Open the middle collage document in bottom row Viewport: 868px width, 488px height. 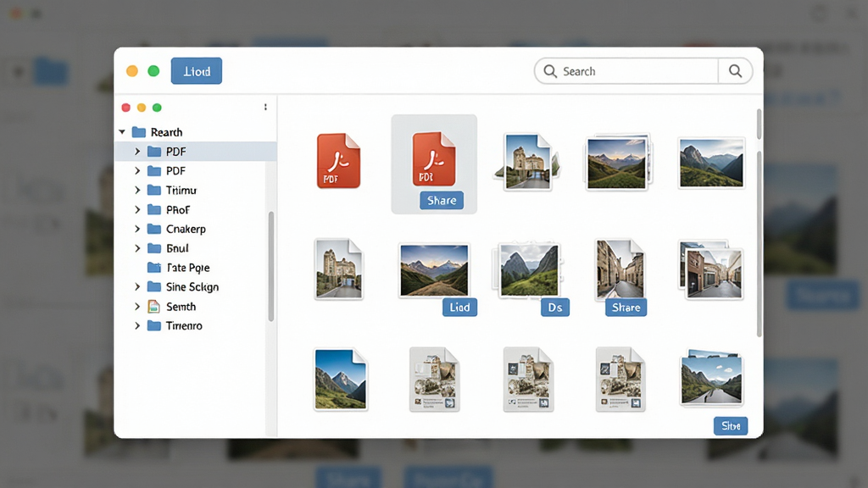coord(528,380)
